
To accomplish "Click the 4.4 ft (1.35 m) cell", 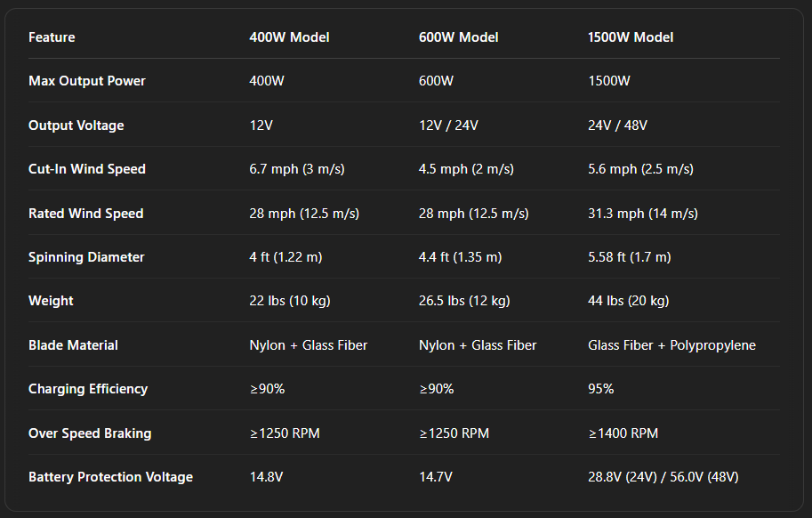I will point(460,257).
